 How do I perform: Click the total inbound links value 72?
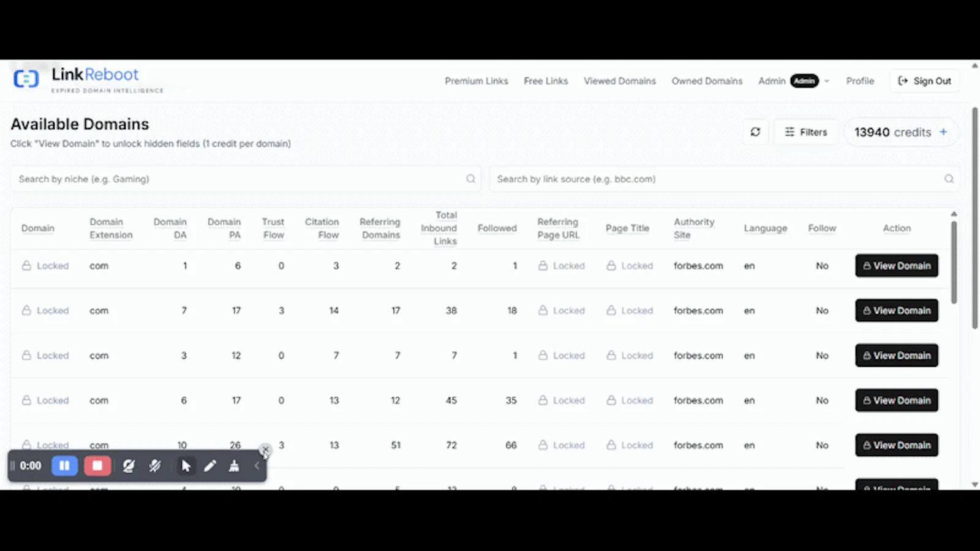[451, 445]
